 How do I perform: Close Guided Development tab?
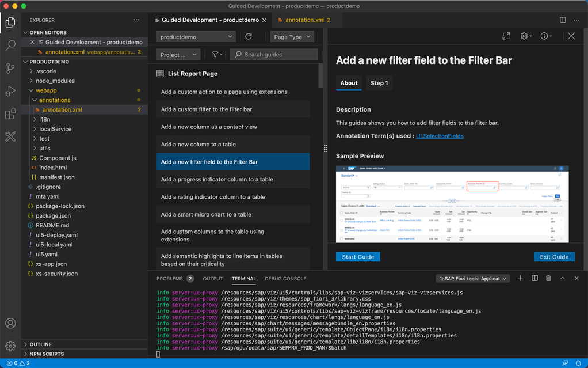[x=264, y=20]
